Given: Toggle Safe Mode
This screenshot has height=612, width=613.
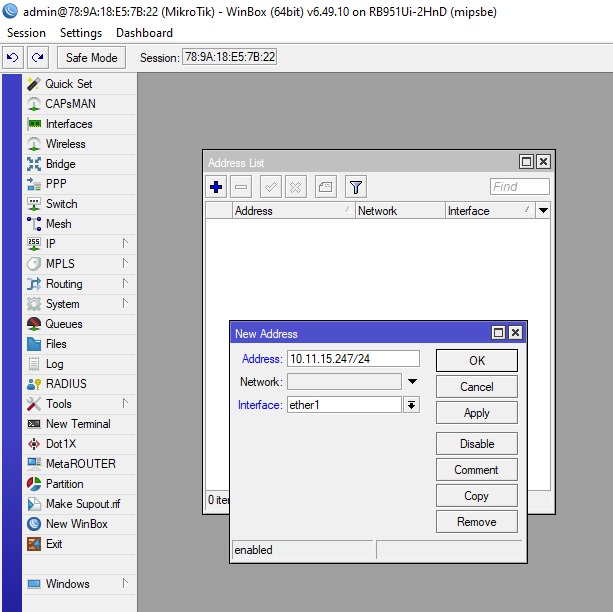Looking at the screenshot, I should pos(91,57).
